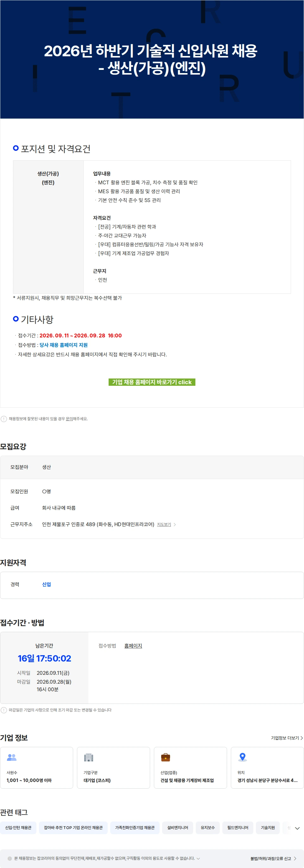This screenshot has width=304, height=868.
Task: Open the 홈페이지 application method link
Action: tap(133, 646)
